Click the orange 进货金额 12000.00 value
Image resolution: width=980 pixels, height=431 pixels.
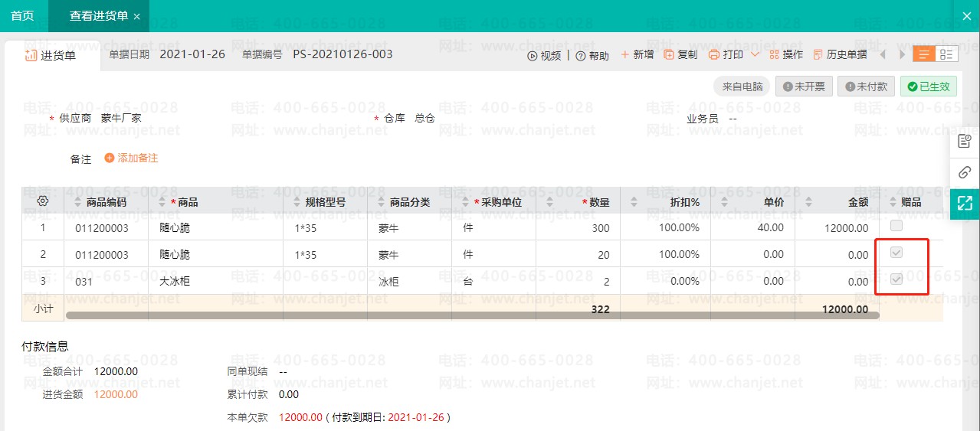(x=116, y=394)
